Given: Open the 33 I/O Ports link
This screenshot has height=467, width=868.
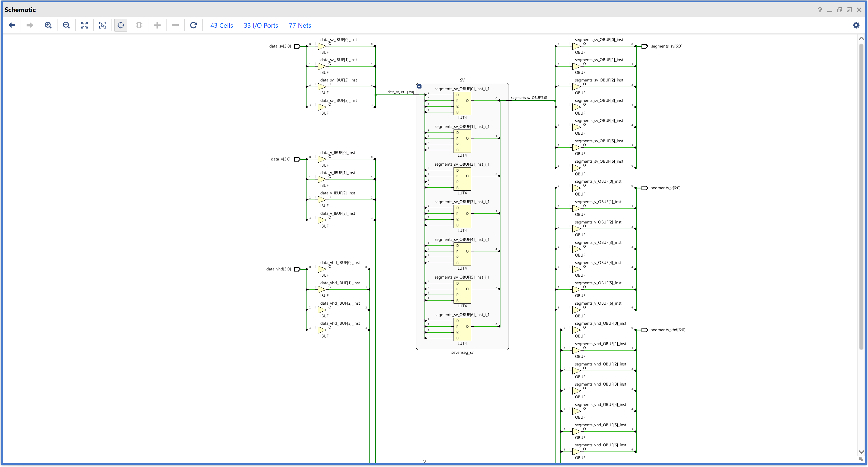Looking at the screenshot, I should pyautogui.click(x=261, y=26).
